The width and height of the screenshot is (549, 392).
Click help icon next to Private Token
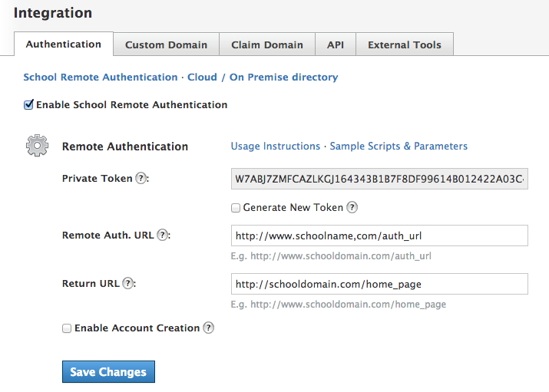(141, 178)
